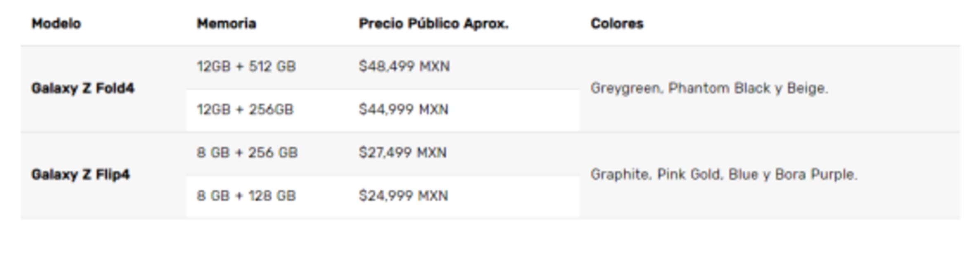Select the Galaxy Z Flip4 model cell

tap(80, 175)
